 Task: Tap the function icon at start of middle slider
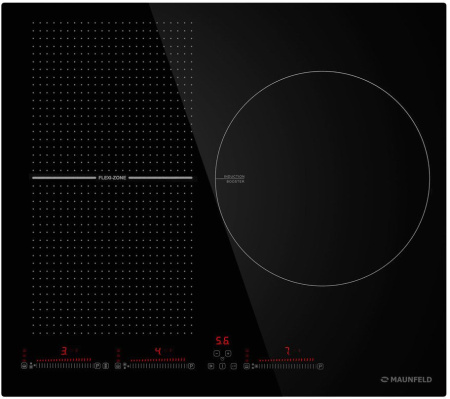118,366
